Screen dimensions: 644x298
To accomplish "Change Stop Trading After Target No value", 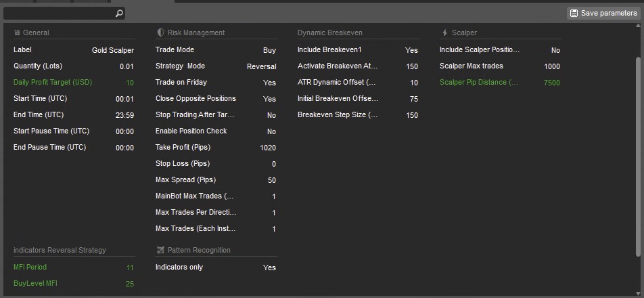I will point(271,116).
